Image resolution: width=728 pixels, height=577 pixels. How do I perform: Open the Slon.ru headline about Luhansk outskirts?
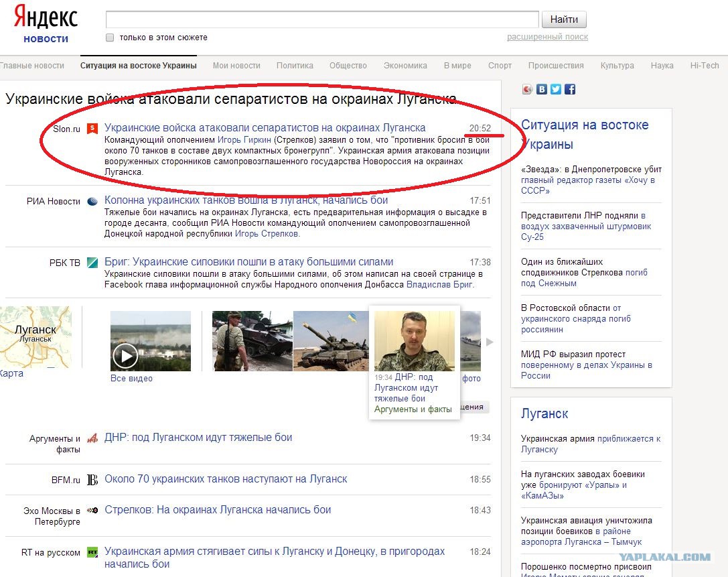(265, 128)
